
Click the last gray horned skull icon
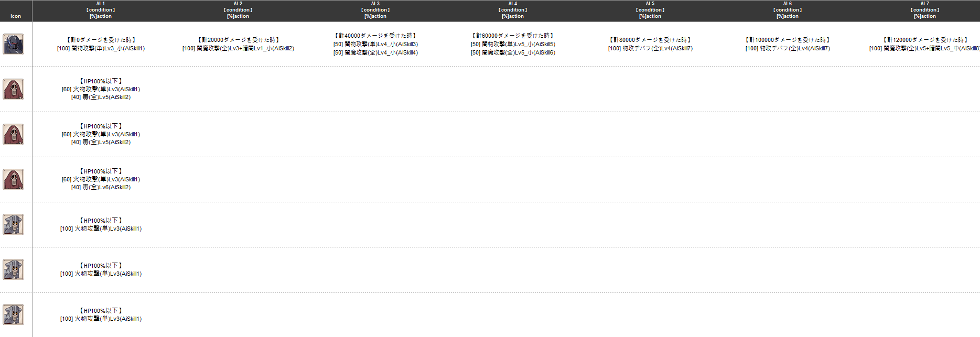click(x=13, y=314)
